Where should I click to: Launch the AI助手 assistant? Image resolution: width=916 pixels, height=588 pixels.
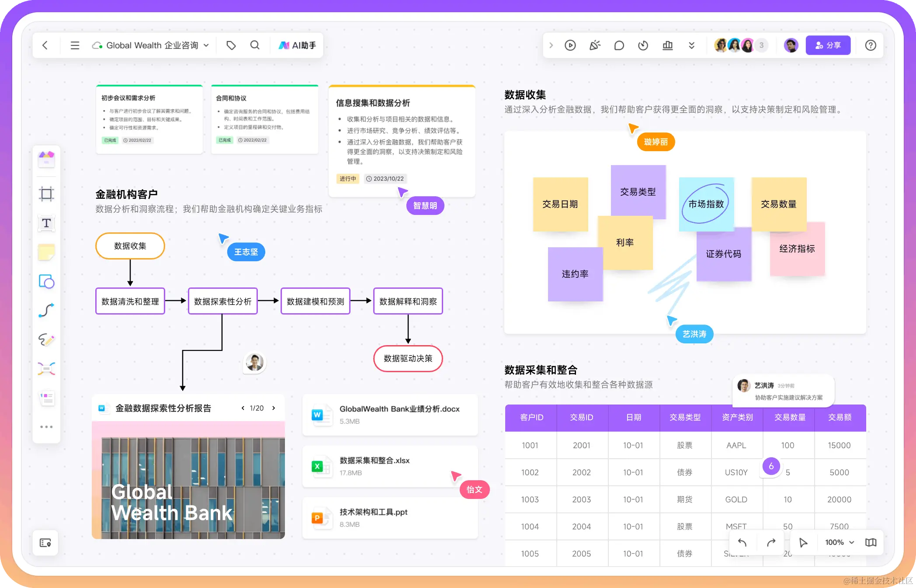point(297,45)
